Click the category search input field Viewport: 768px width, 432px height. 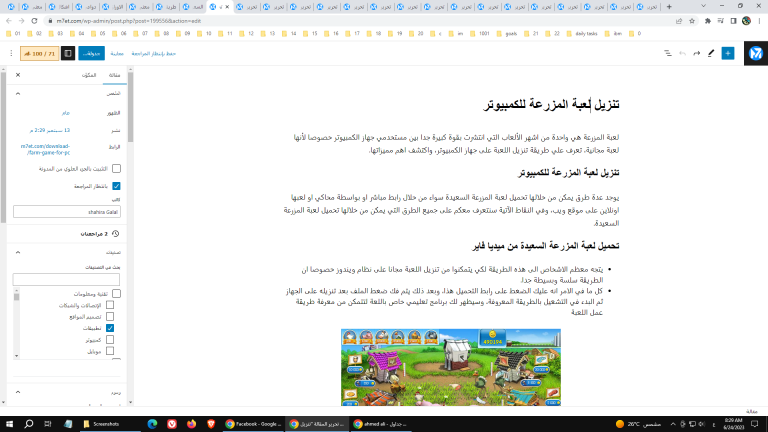tap(66, 279)
